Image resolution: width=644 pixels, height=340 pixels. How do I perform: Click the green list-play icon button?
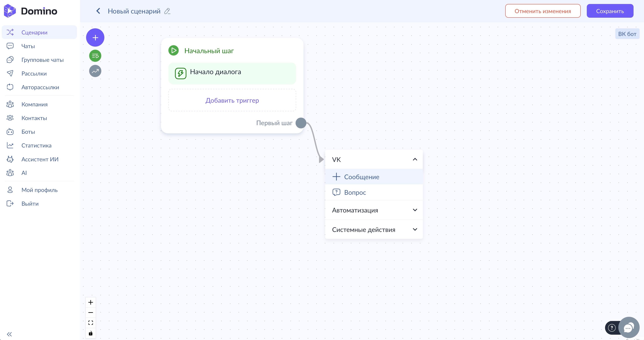[95, 56]
